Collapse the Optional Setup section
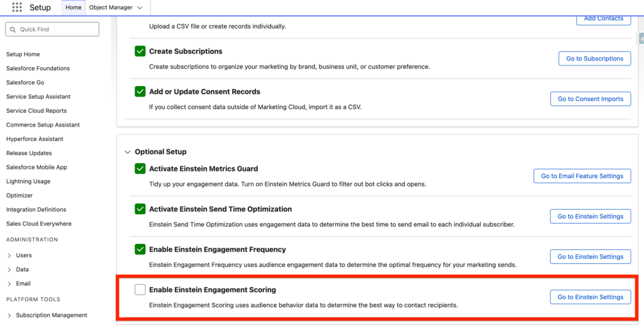 (128, 152)
